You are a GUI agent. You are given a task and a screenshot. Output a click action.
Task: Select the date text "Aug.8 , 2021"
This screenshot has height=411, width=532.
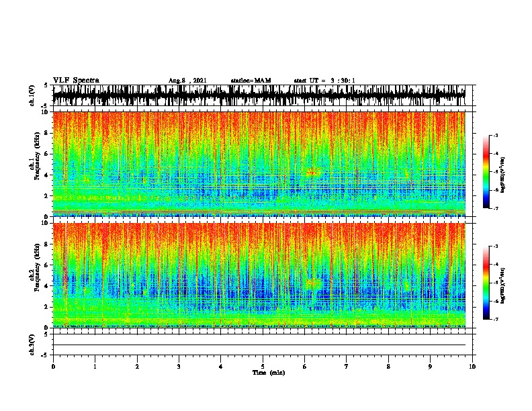point(187,81)
